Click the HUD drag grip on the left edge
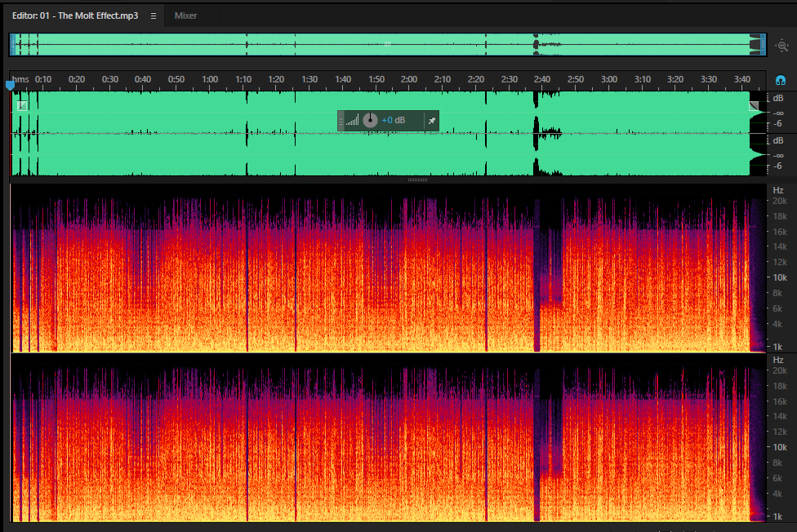The width and height of the screenshot is (797, 532). coord(341,121)
